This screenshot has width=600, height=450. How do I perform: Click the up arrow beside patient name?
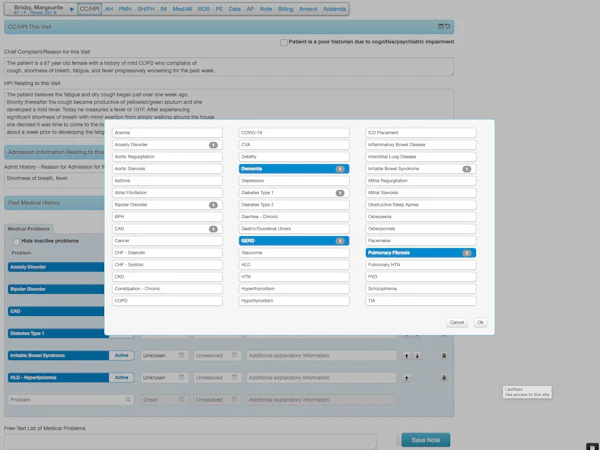click(x=72, y=10)
